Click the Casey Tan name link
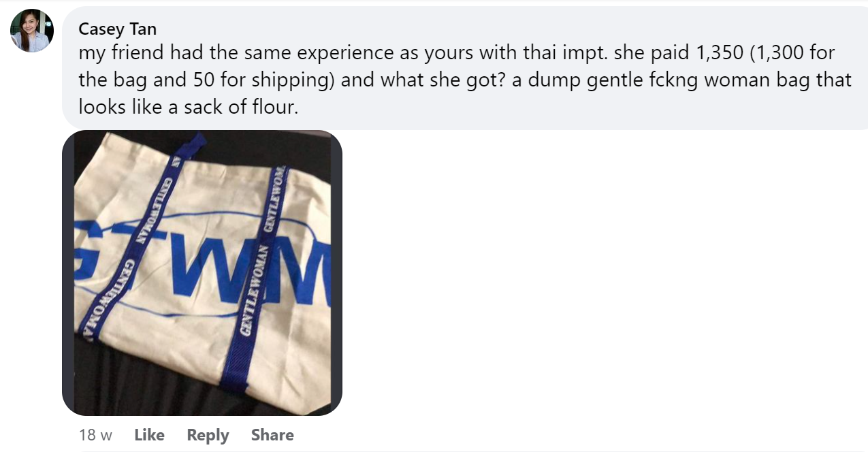 coord(117,29)
